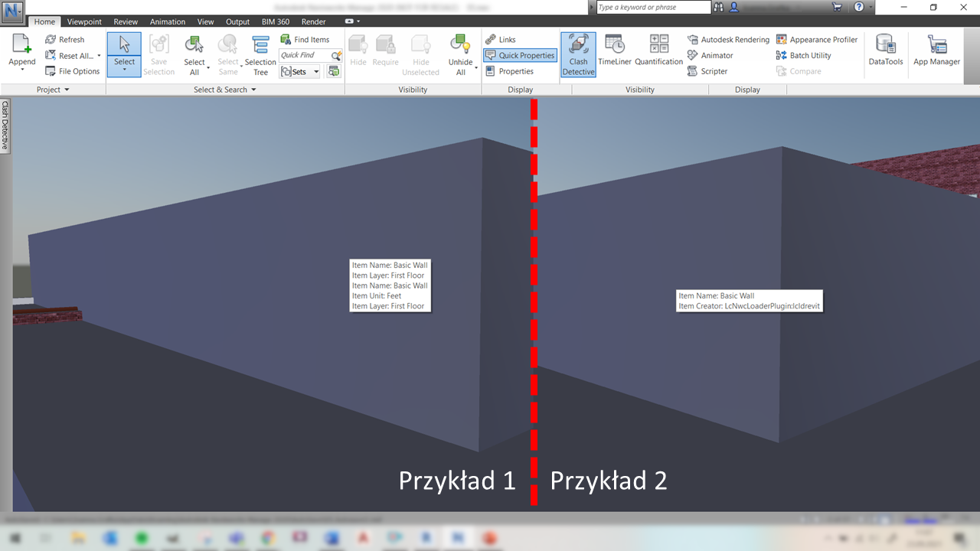Open Autodesk Rendering panel
Screen dimensions: 980x551
[x=728, y=40]
